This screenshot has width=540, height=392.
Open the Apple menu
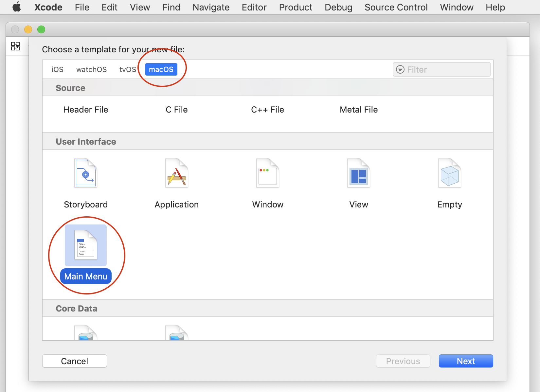[17, 7]
